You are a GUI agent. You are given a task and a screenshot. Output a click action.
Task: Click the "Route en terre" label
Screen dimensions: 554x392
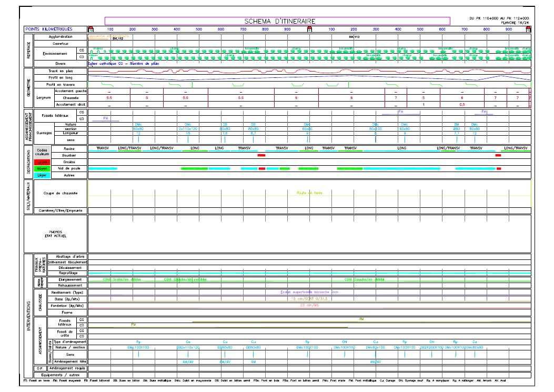(x=310, y=193)
